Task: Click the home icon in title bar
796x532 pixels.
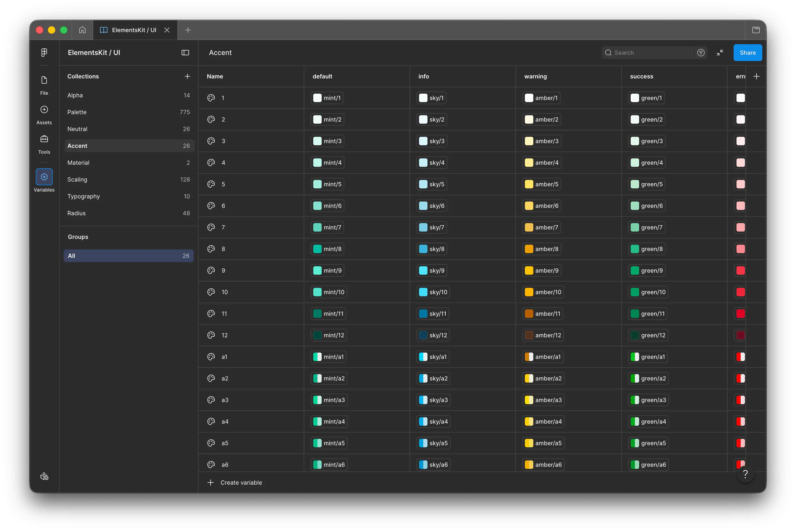Action: coord(82,30)
